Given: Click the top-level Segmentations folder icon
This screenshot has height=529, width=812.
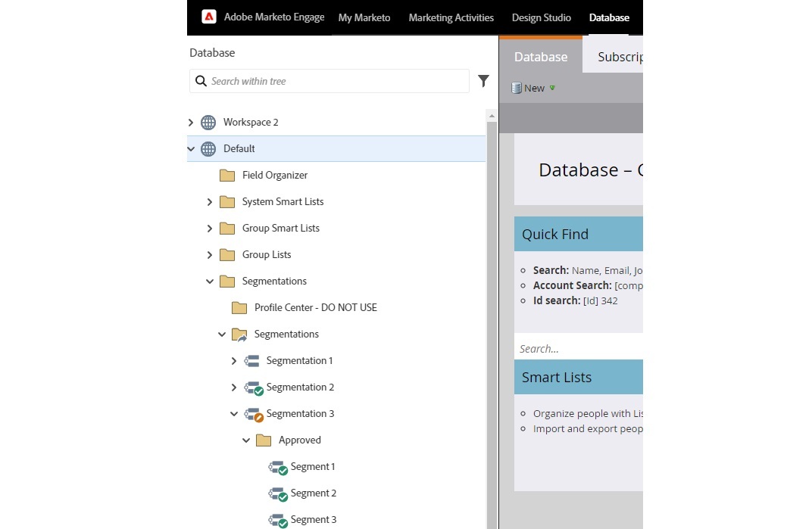Looking at the screenshot, I should (226, 281).
